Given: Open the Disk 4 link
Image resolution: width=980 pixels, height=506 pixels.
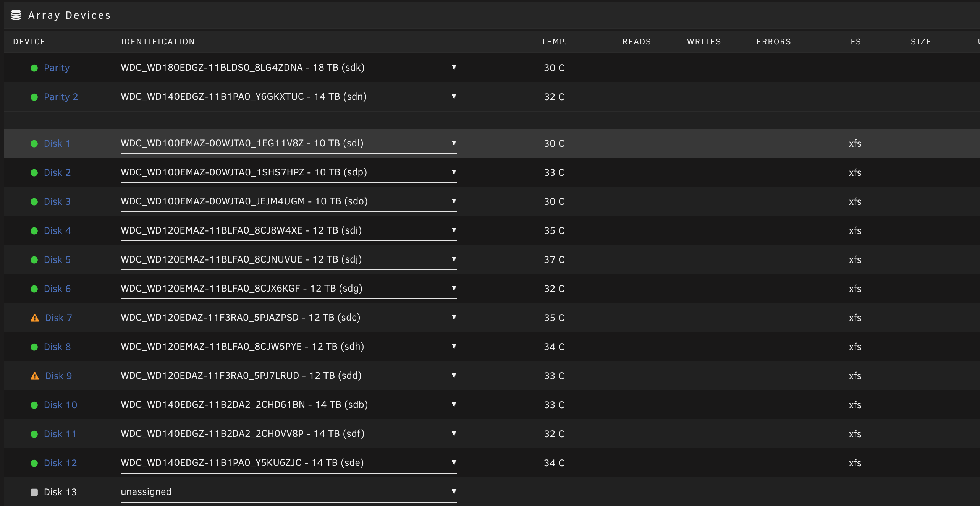Looking at the screenshot, I should [57, 231].
